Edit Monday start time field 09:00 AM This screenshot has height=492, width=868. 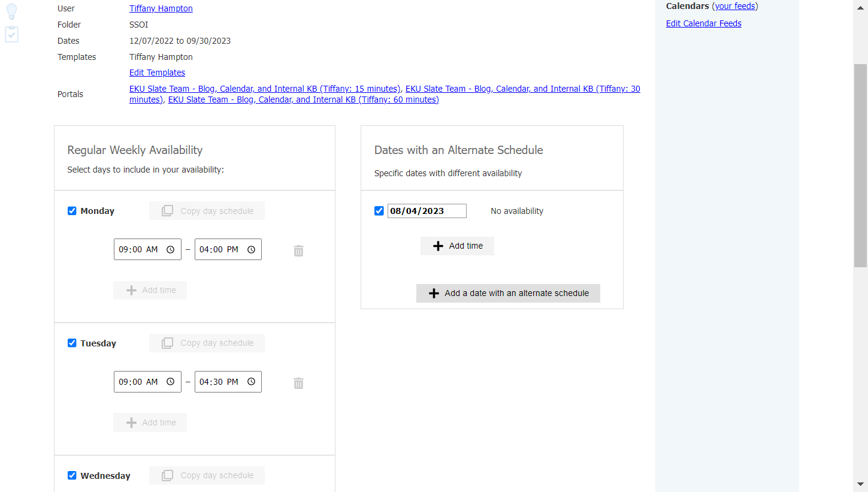coord(147,249)
